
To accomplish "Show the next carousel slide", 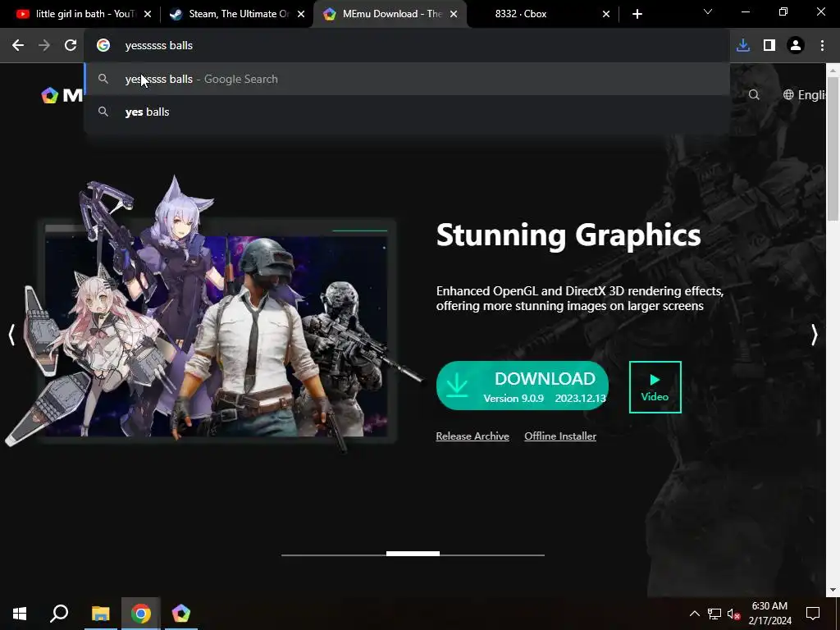I will coord(815,335).
